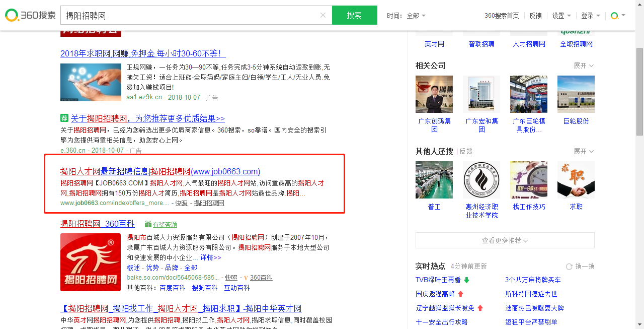644x329 pixels.
Task: Open the 360搜索 logo homepage
Action: (x=30, y=15)
